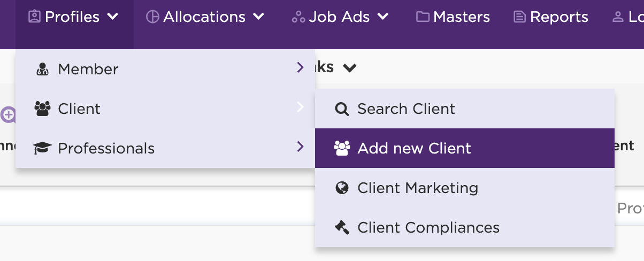Expand the Profiles dropdown chevron
The image size is (644, 261).
pos(112,17)
